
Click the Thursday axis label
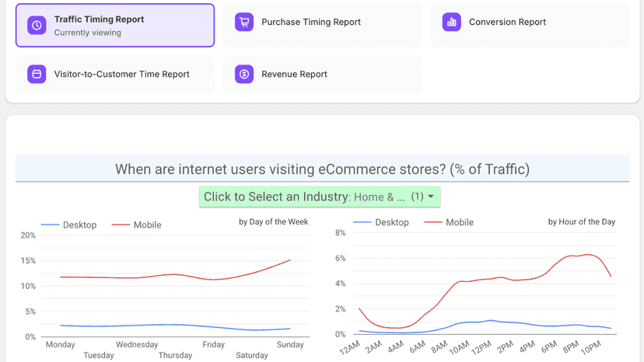coord(175,356)
